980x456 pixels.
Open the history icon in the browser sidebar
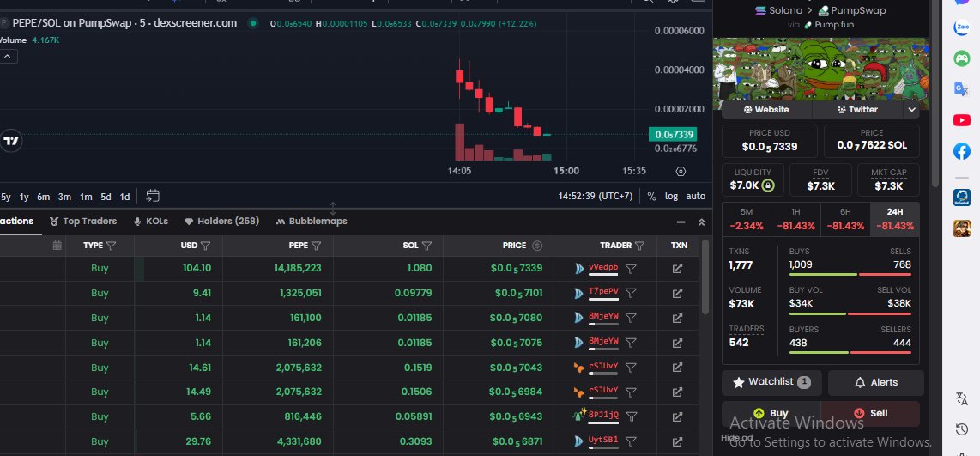click(962, 429)
